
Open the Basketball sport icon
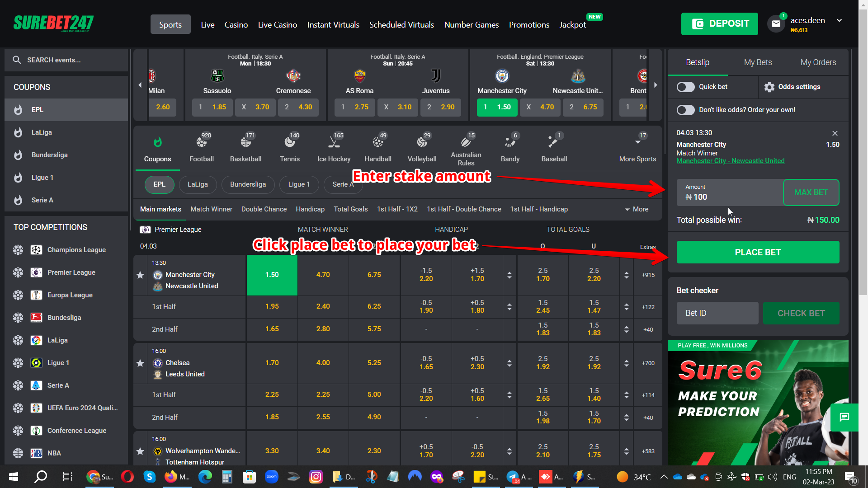click(245, 143)
